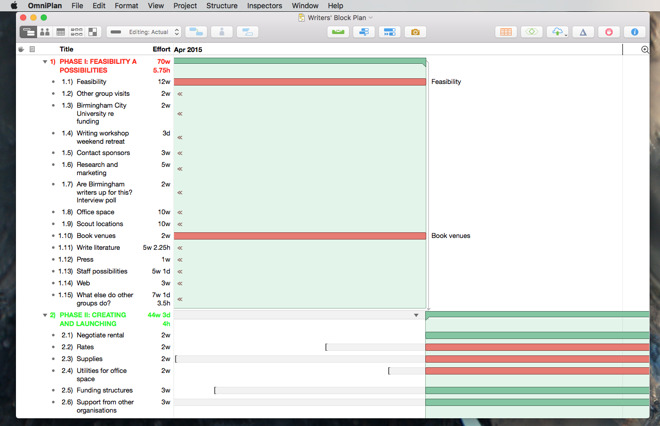Click the timeline zoom magnifier icon

[645, 49]
